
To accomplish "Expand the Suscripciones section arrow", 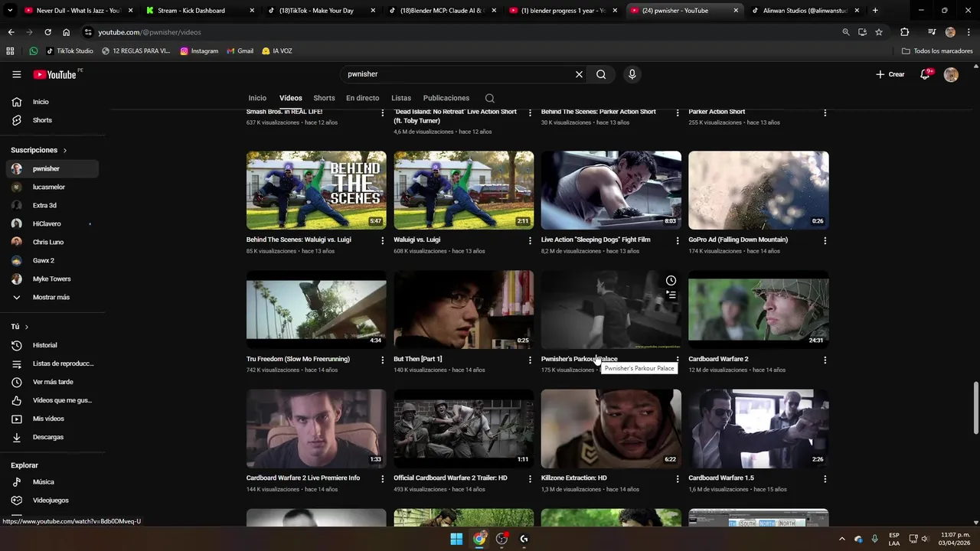I will point(65,151).
